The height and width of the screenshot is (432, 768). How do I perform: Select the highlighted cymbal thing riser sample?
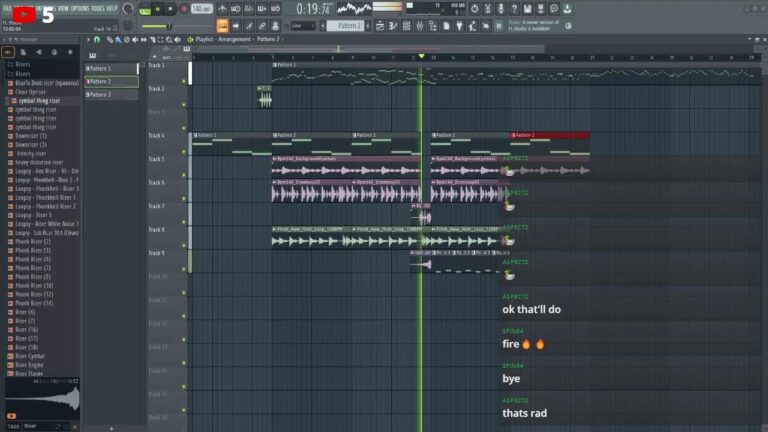39,100
